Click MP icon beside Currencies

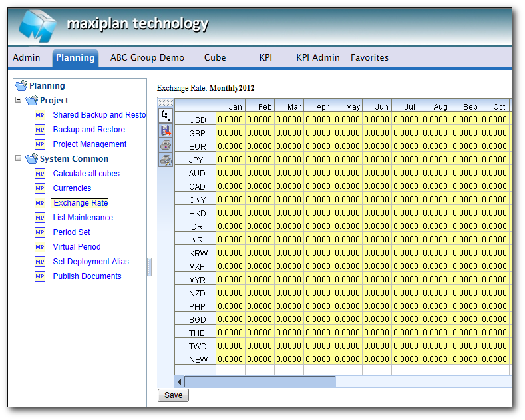(40, 188)
